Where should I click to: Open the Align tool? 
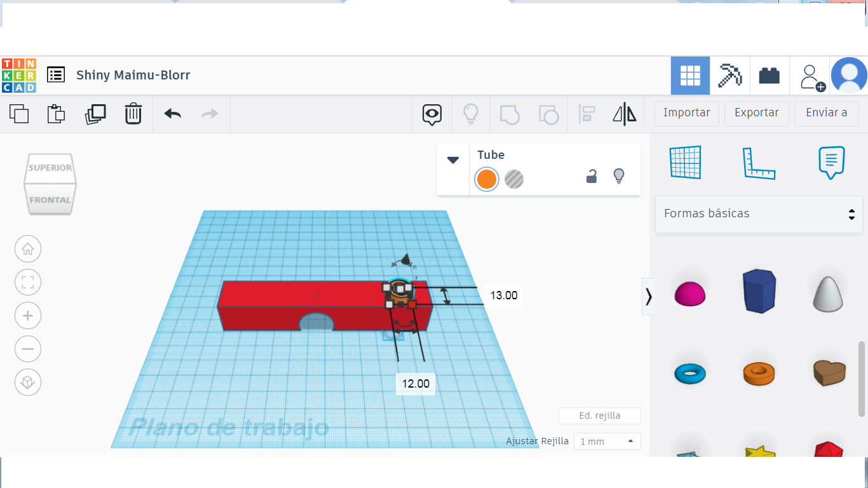587,114
